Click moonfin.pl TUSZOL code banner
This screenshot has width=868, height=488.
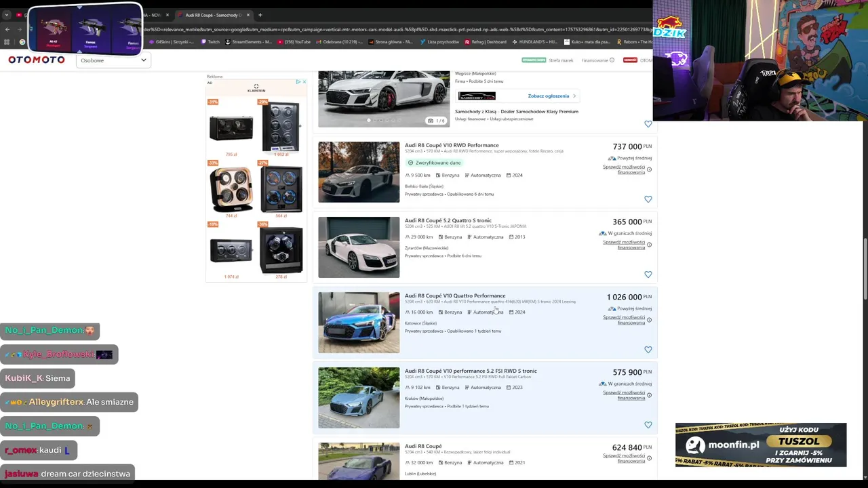(x=761, y=445)
